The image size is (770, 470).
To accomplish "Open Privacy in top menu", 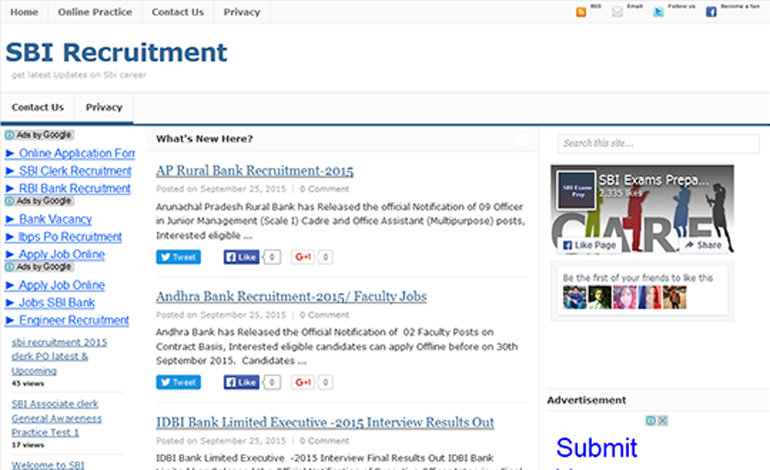I will (242, 12).
